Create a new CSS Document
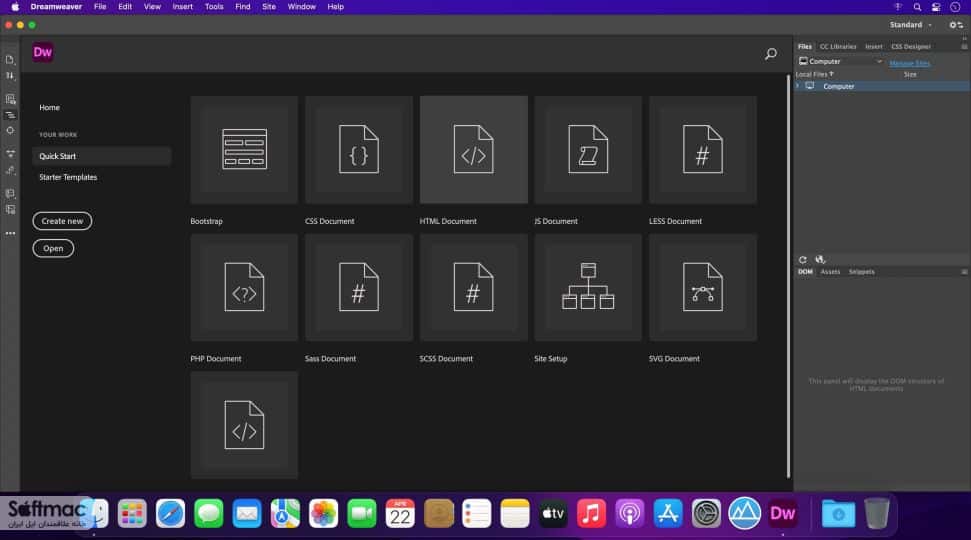This screenshot has width=971, height=540. point(359,149)
